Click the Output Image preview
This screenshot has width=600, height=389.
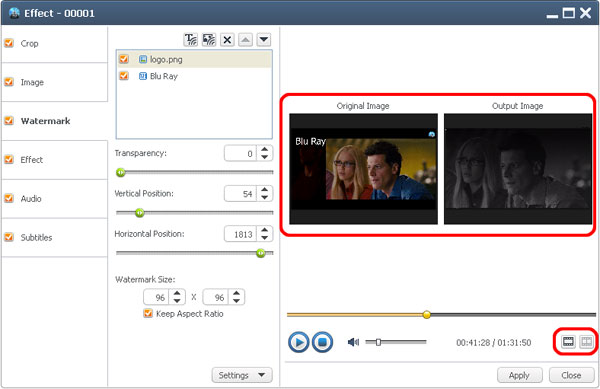(x=518, y=169)
